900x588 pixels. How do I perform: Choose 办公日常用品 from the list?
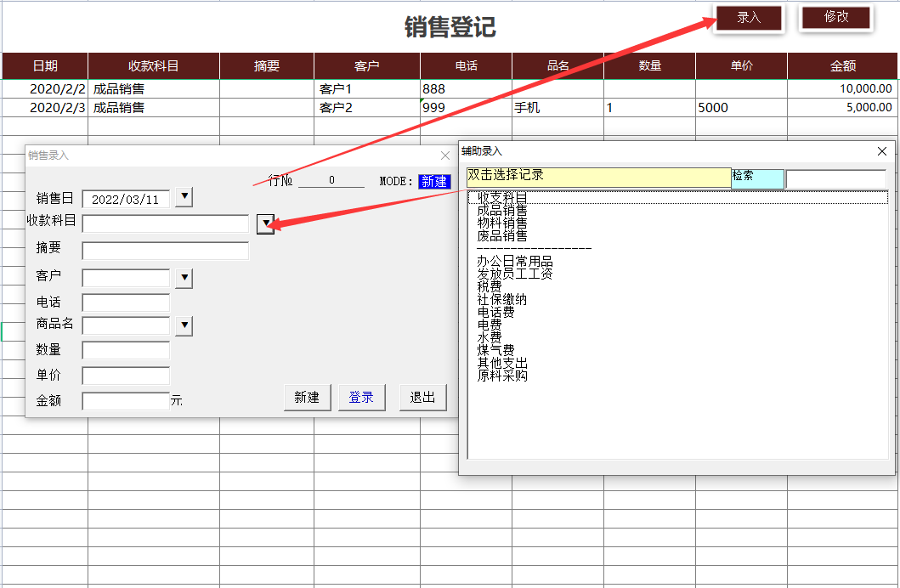tap(515, 262)
